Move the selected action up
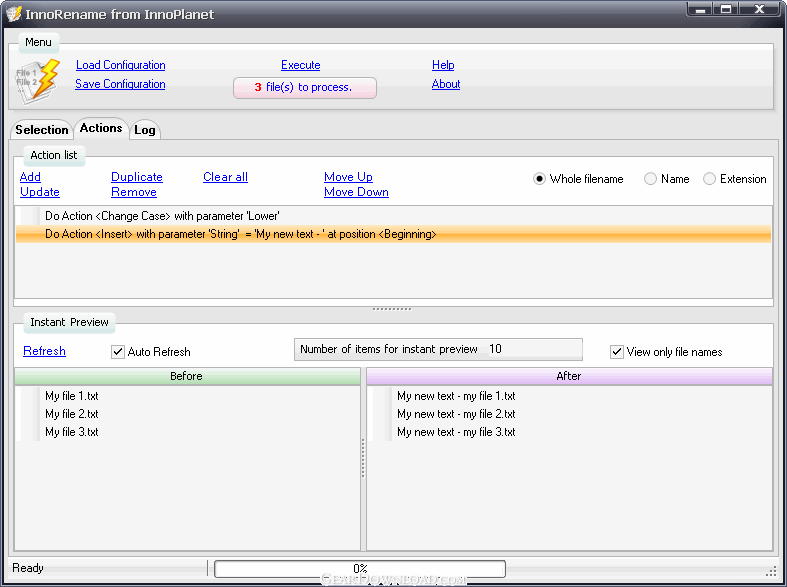This screenshot has width=787, height=587. (x=348, y=177)
